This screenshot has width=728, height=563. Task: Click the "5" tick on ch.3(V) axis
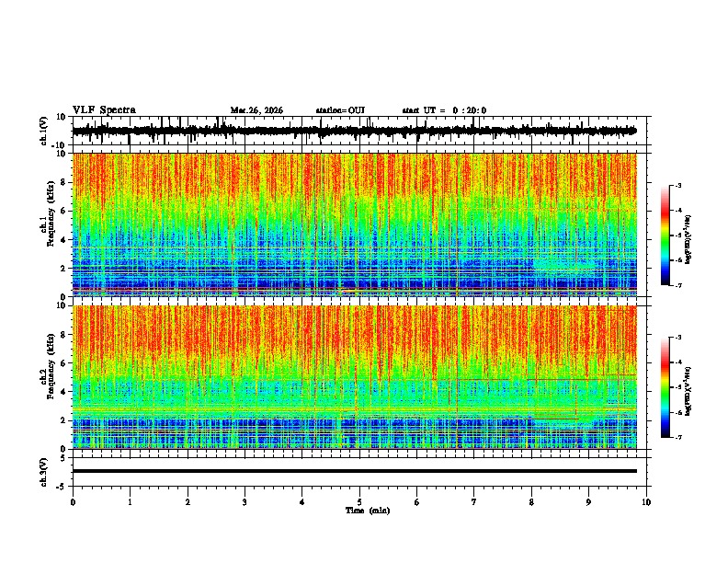tap(63, 458)
